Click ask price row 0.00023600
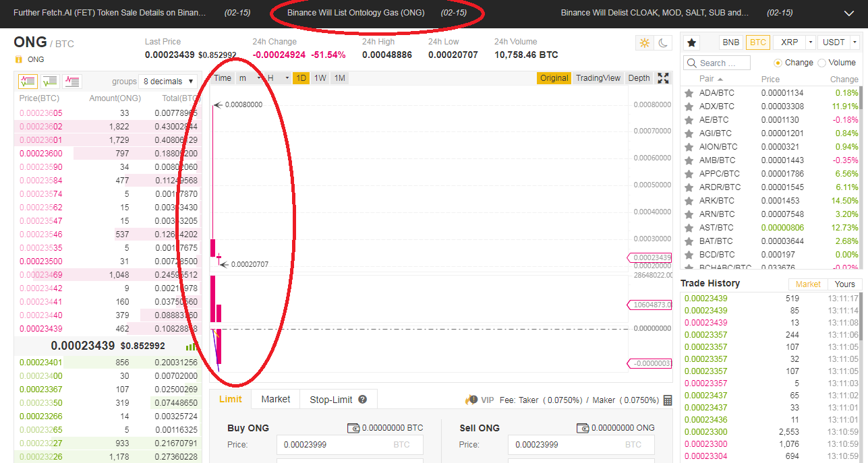 [109, 154]
